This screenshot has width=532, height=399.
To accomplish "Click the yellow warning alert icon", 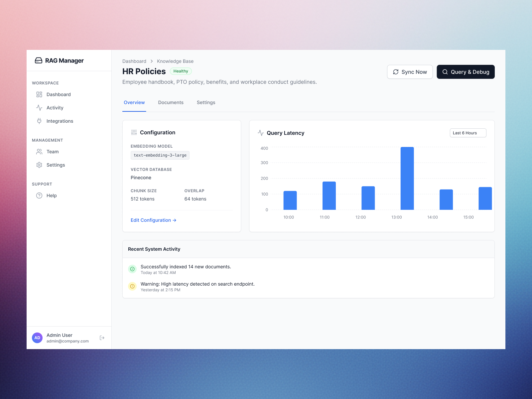I will (132, 286).
